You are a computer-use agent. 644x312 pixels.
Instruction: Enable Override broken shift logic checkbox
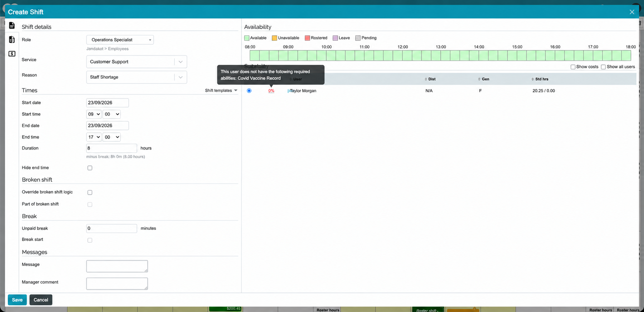[x=90, y=192]
